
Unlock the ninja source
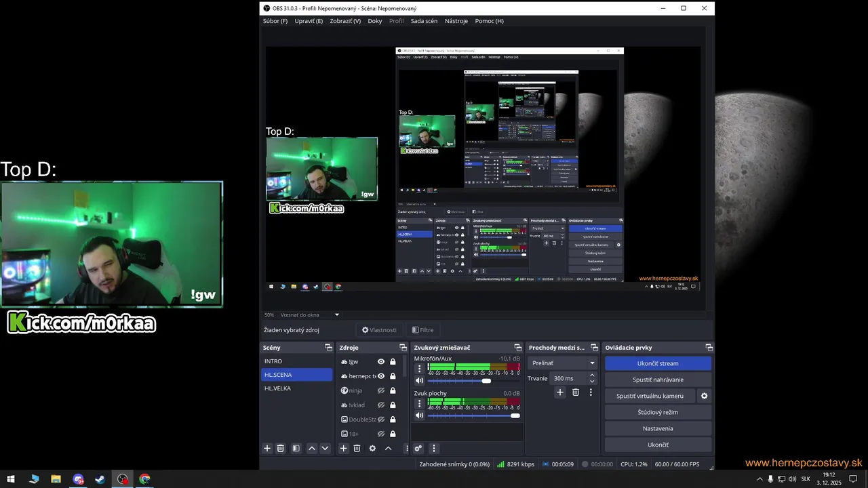tap(393, 390)
